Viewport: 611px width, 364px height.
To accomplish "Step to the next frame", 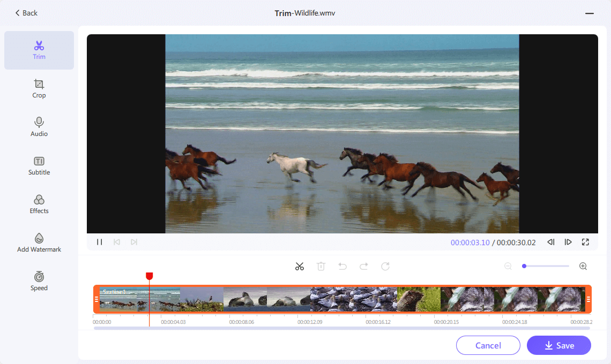I will (x=568, y=242).
